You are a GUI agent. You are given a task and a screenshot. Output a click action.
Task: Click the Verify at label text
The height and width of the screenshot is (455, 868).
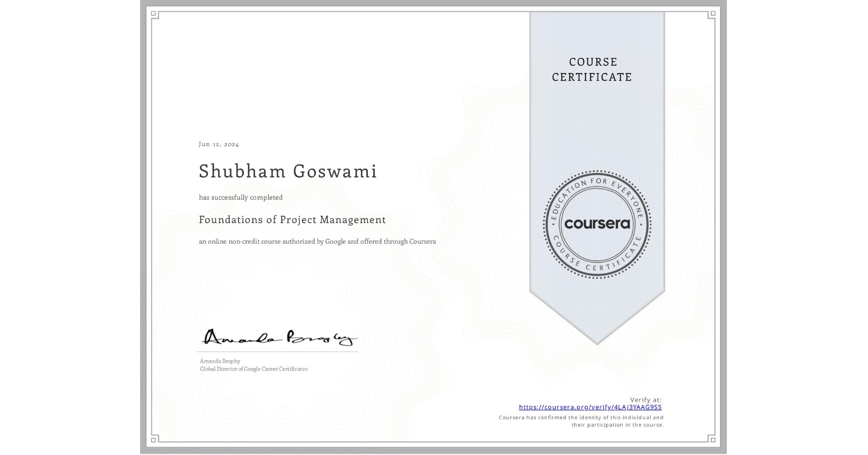[645, 399]
